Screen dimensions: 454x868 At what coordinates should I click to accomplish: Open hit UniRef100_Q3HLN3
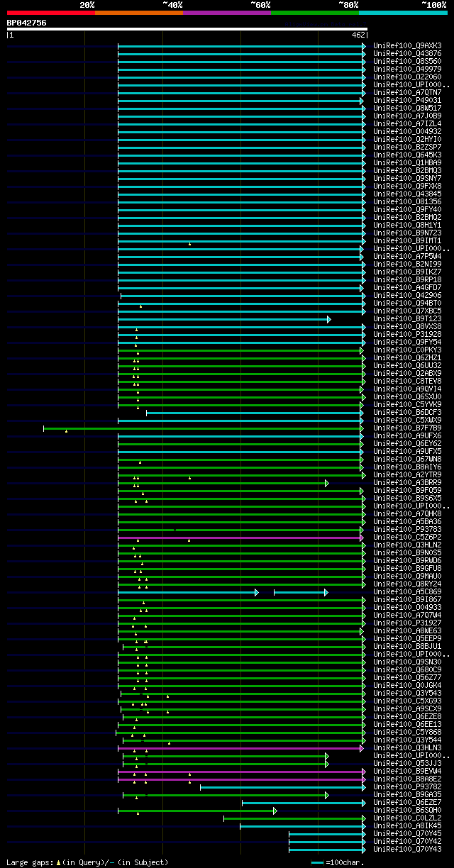(407, 747)
